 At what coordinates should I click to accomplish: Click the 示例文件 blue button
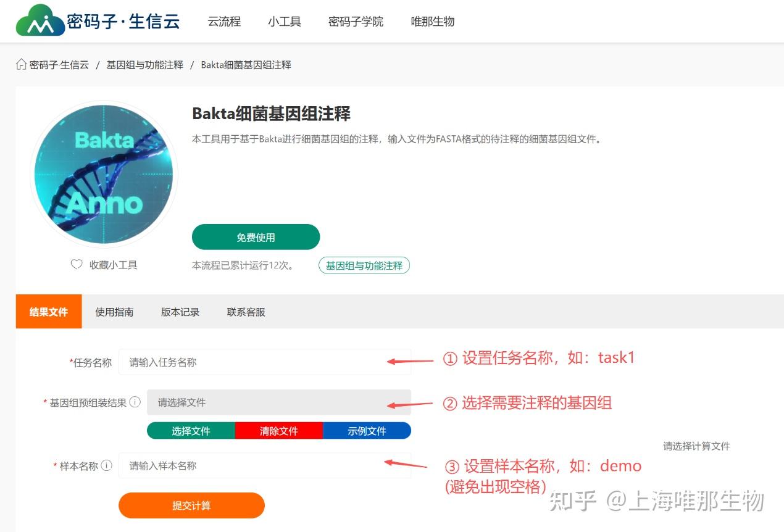tap(368, 430)
